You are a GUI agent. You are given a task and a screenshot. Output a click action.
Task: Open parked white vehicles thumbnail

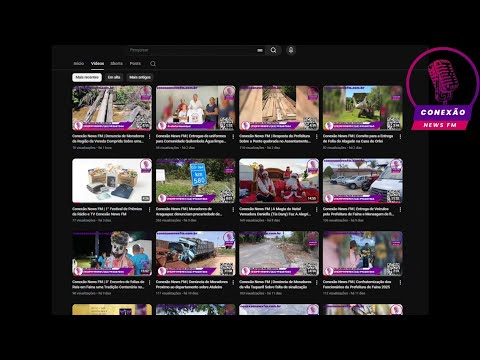pyautogui.click(x=363, y=181)
